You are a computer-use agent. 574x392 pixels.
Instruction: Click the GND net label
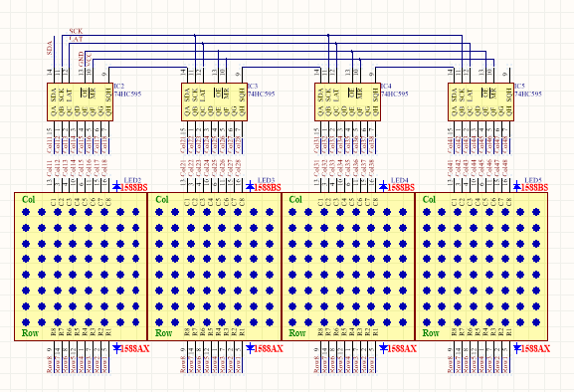(x=81, y=59)
